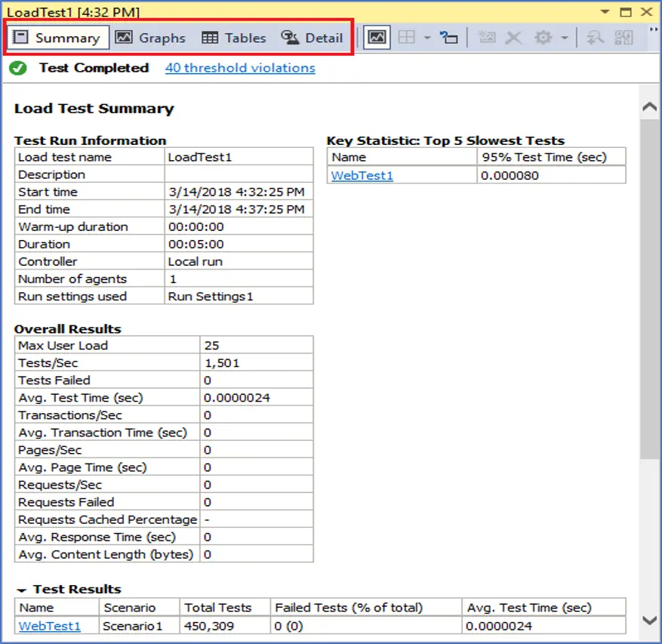662x644 pixels.
Task: Switch to the Summary view
Action: click(58, 38)
